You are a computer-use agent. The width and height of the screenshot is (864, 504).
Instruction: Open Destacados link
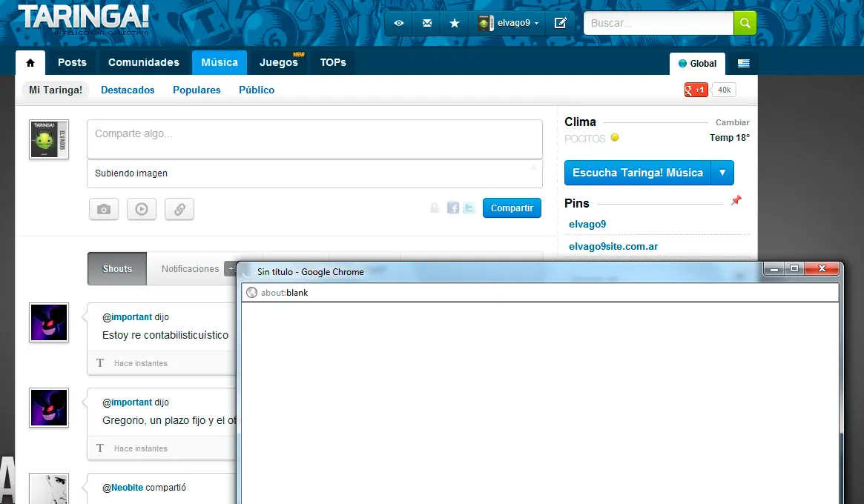[128, 90]
